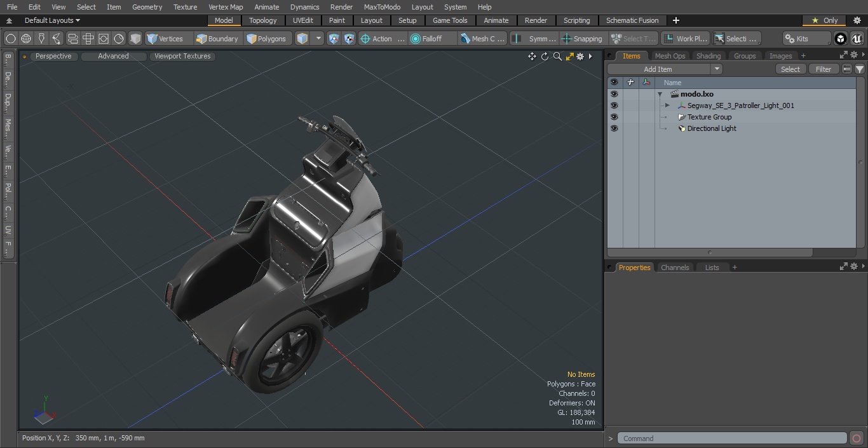Switch to the Paint layout tab
Screen dimensions: 868x448
[x=337, y=20]
